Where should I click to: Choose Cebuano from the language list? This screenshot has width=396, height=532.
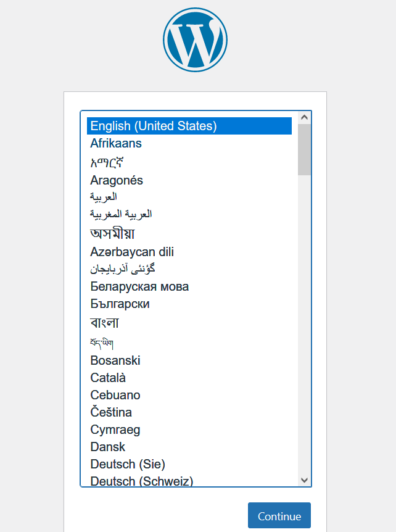click(x=115, y=395)
